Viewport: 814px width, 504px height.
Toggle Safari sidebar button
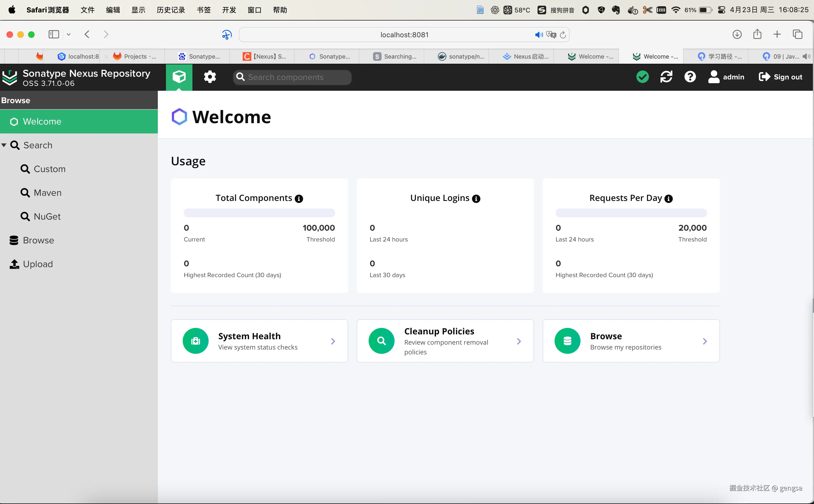54,34
